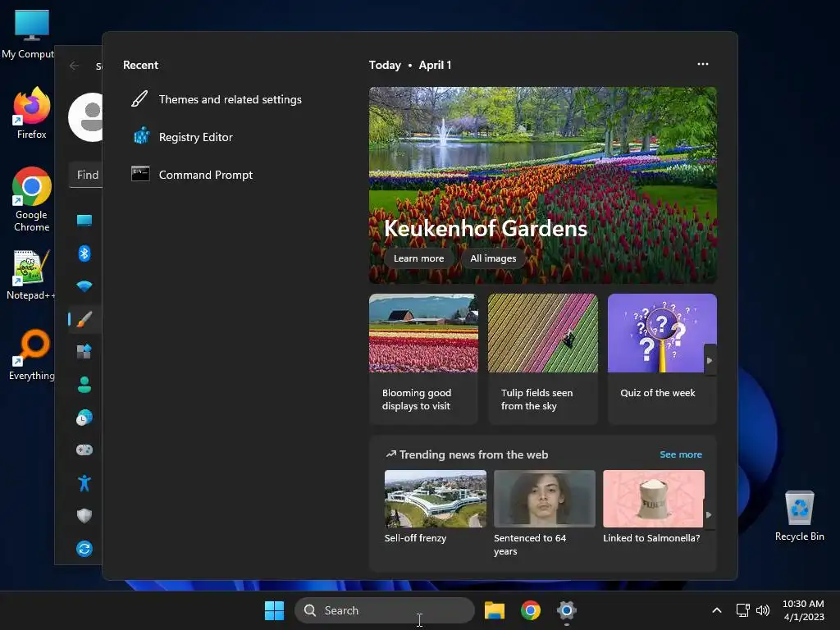840x630 pixels.
Task: Select Everything desktop shortcut
Action: click(x=32, y=355)
